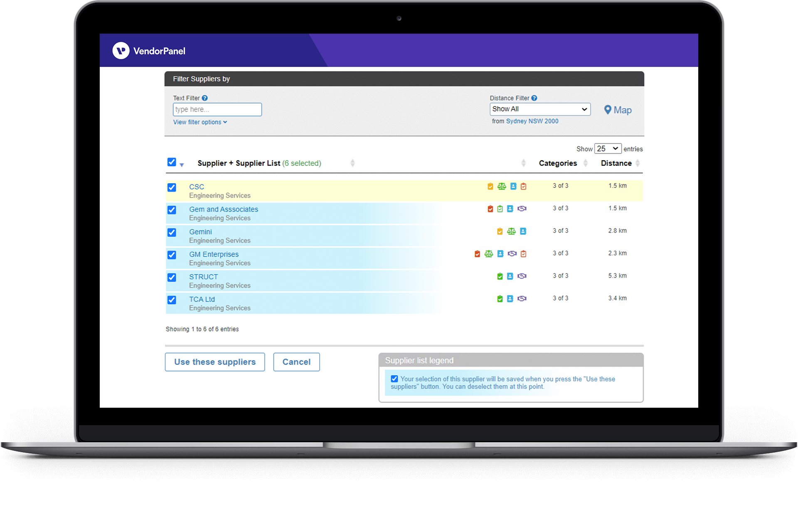Click the outlined red clipboard for GM Enterprises
The width and height of the screenshot is (798, 532).
524,254
